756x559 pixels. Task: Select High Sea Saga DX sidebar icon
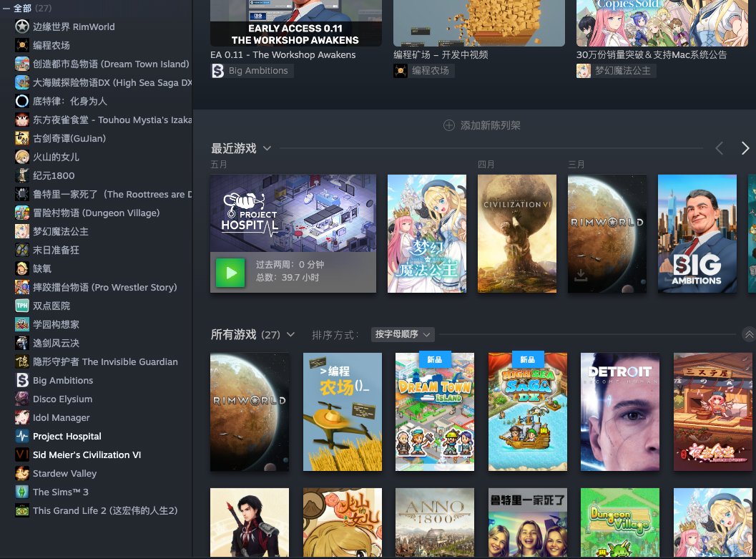click(x=21, y=82)
